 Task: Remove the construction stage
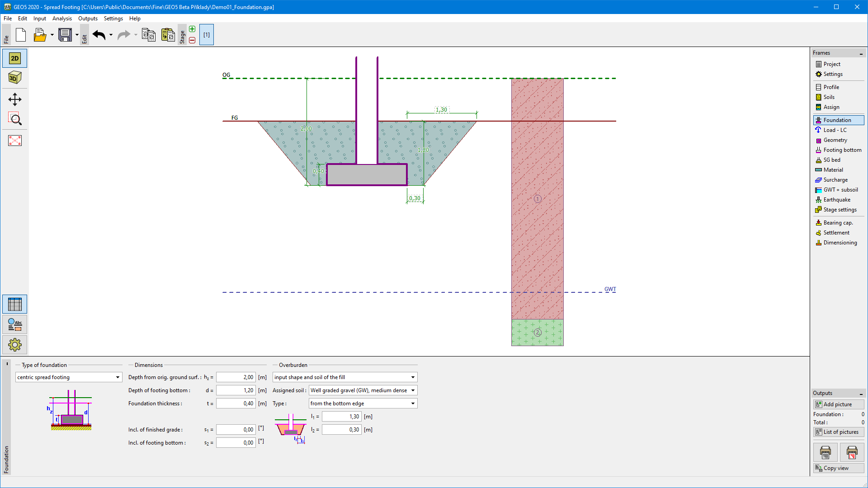tap(192, 40)
